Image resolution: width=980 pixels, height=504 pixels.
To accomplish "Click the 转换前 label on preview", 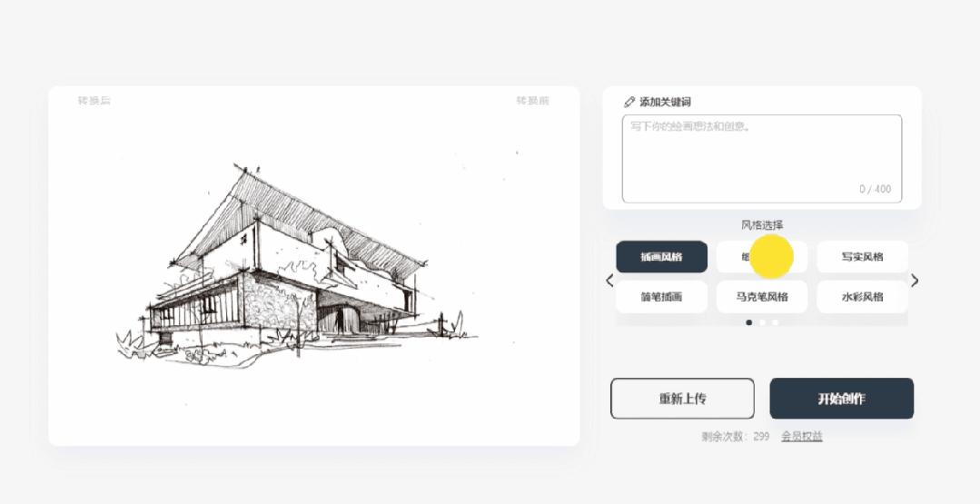I will [x=532, y=101].
